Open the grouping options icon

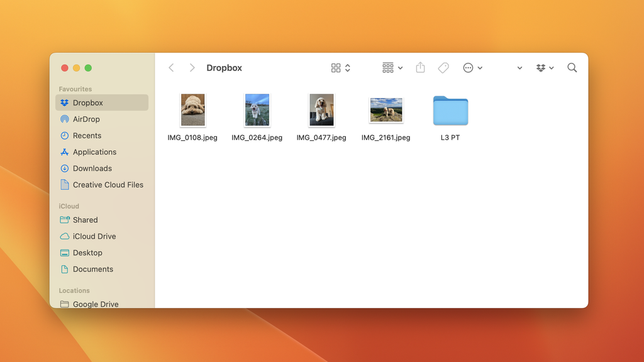pyautogui.click(x=388, y=67)
